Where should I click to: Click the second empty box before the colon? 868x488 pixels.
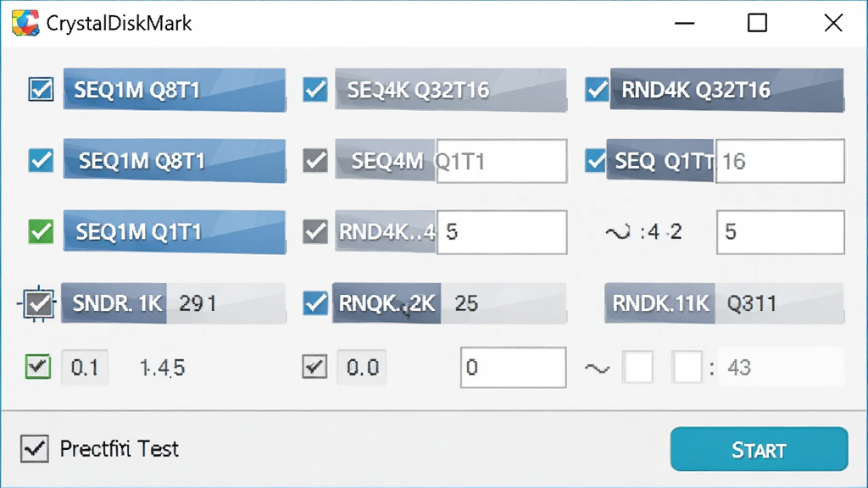click(x=687, y=367)
